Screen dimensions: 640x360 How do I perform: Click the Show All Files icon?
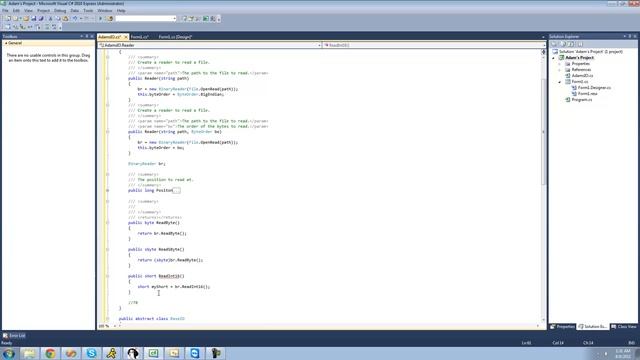563,44
